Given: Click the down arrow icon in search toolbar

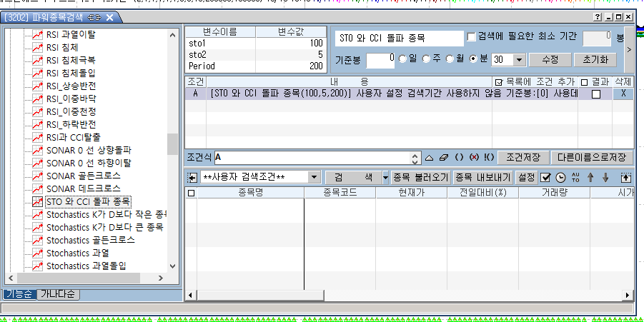Looking at the screenshot, I should tap(605, 177).
